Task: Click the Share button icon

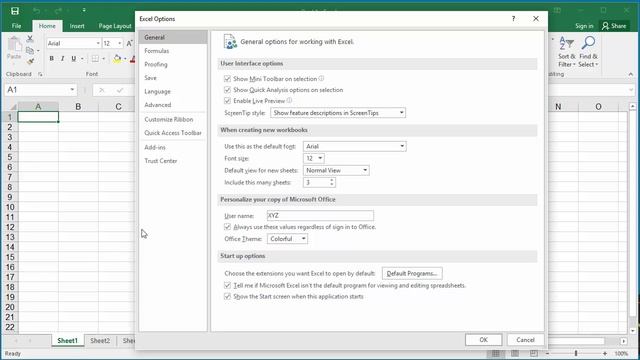Action: click(605, 26)
